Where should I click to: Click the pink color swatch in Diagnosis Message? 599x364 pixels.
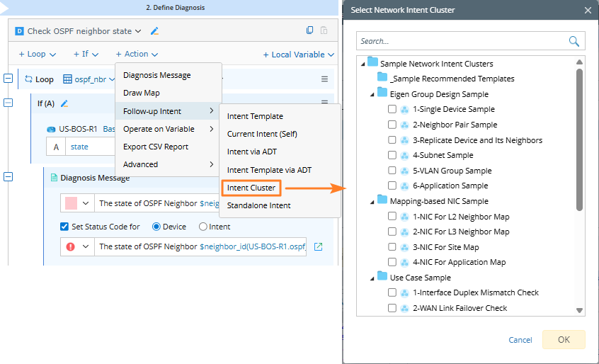click(71, 203)
